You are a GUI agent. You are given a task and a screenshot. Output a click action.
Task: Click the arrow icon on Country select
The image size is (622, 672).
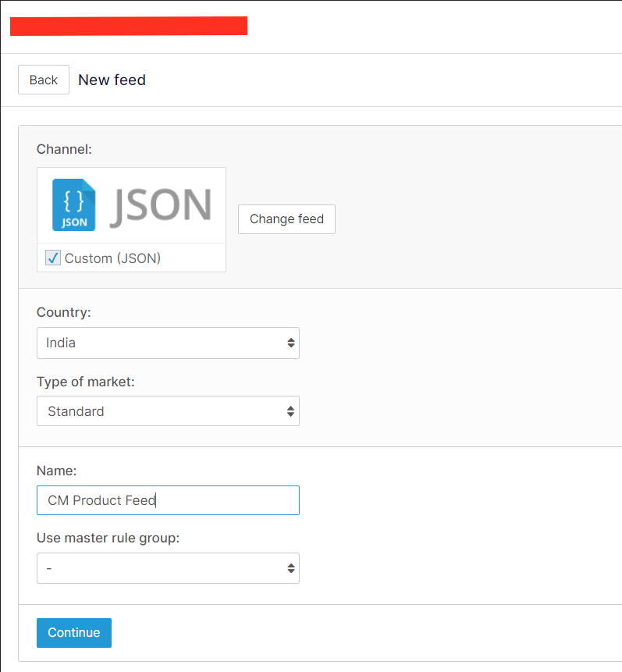point(290,343)
